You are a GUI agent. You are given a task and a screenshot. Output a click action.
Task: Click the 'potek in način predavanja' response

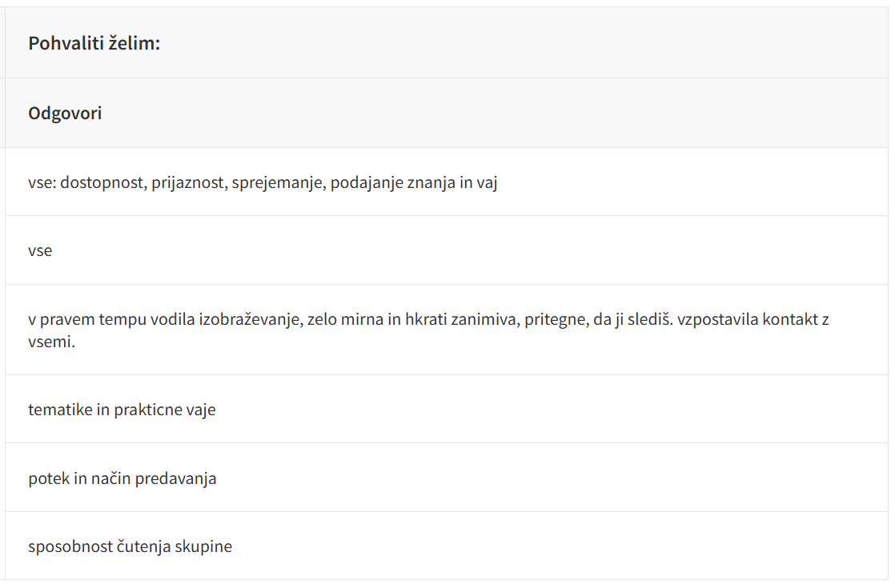[122, 479]
